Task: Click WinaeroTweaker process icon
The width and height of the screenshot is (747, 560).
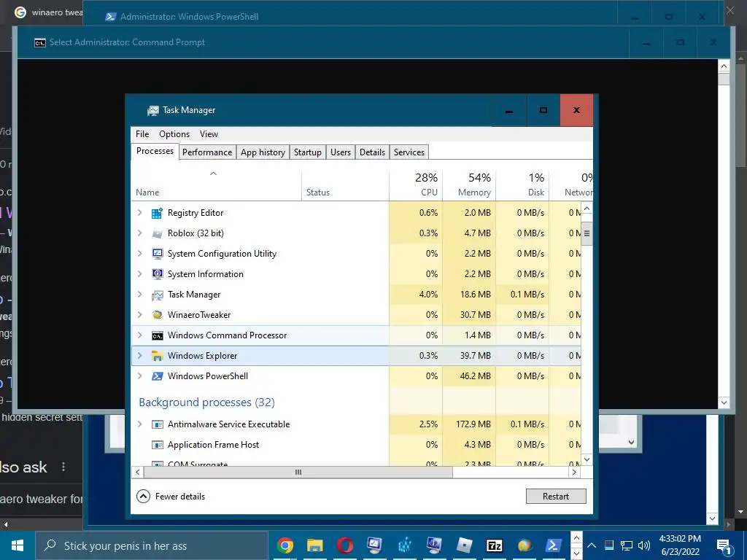Action: pos(158,315)
